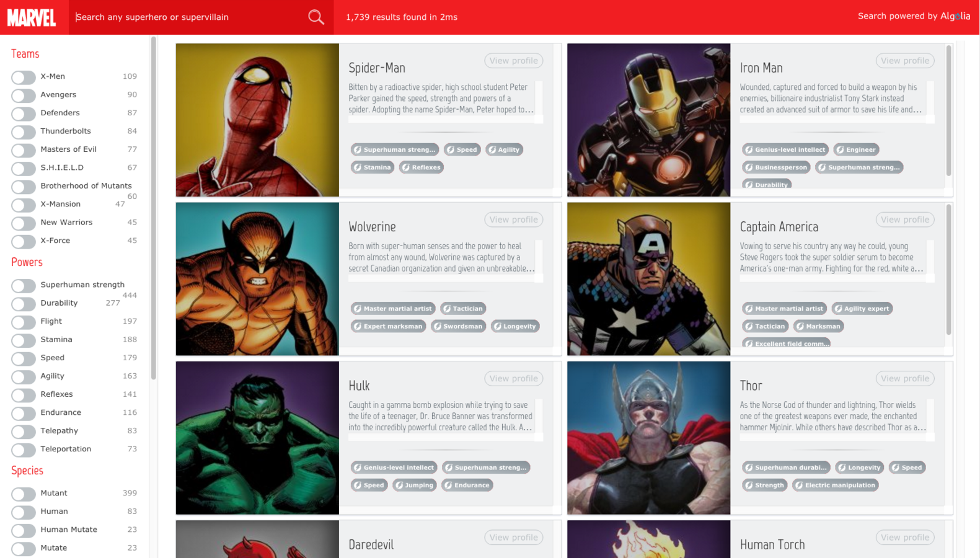Click Iron Man's Businessperson tag
This screenshot has width=980, height=558.
(x=777, y=167)
